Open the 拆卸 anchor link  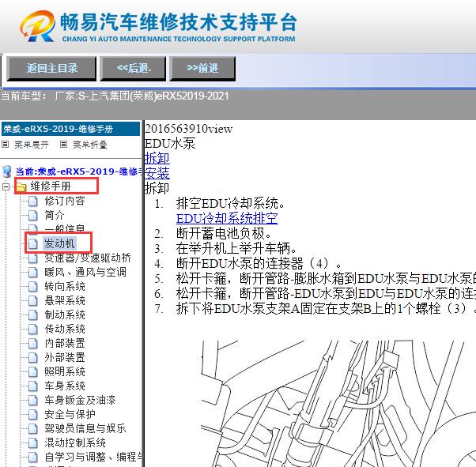pos(157,158)
